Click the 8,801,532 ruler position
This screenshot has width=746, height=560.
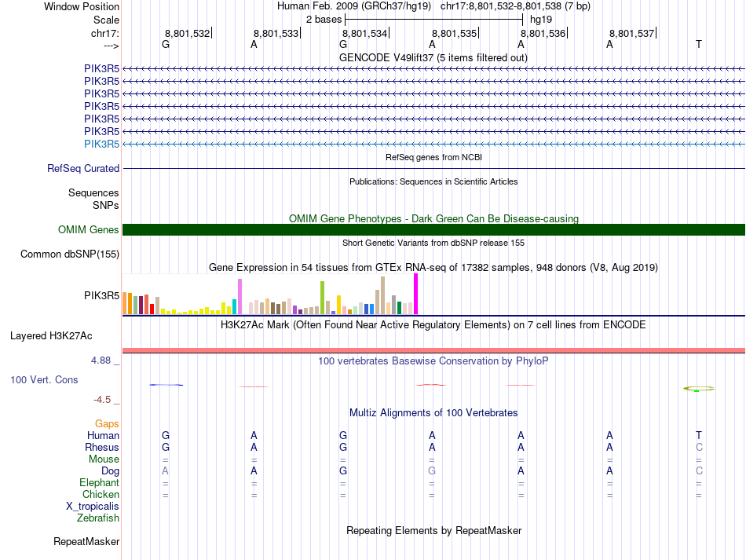(x=187, y=33)
